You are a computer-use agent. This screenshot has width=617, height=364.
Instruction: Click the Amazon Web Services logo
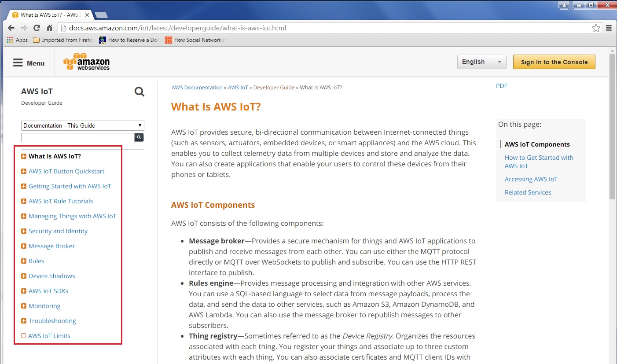(x=86, y=62)
